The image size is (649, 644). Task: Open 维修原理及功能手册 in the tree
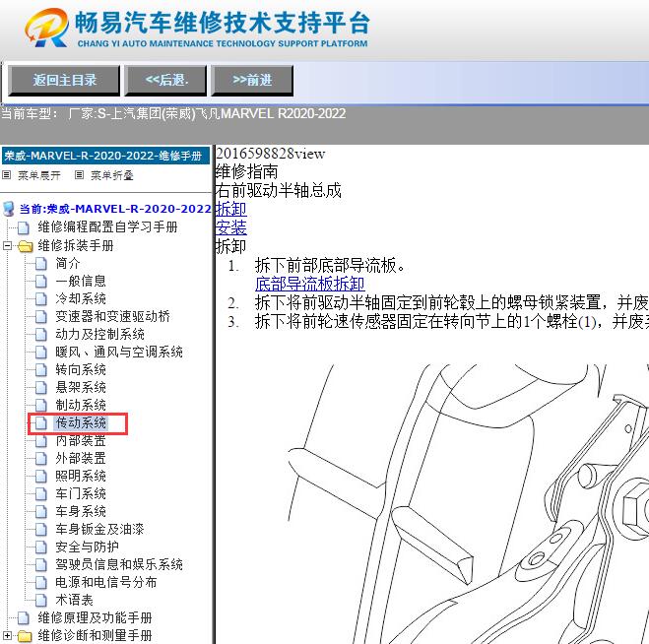click(x=95, y=618)
